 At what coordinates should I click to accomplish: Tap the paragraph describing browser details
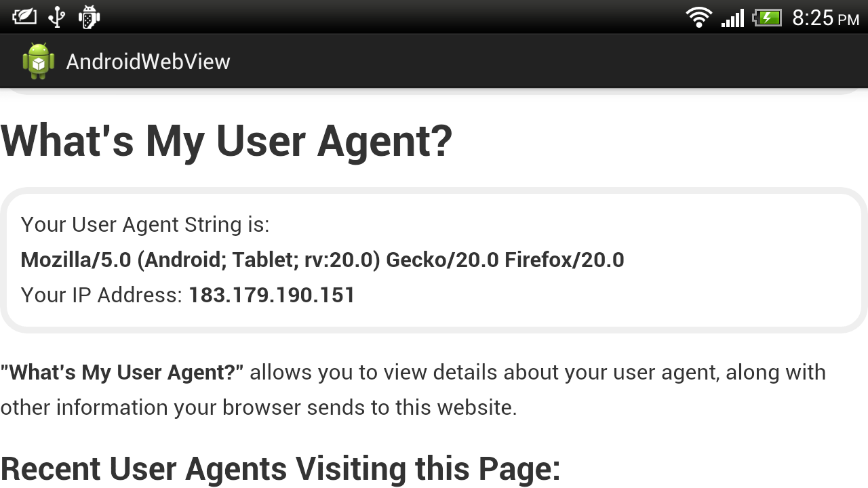(x=414, y=390)
